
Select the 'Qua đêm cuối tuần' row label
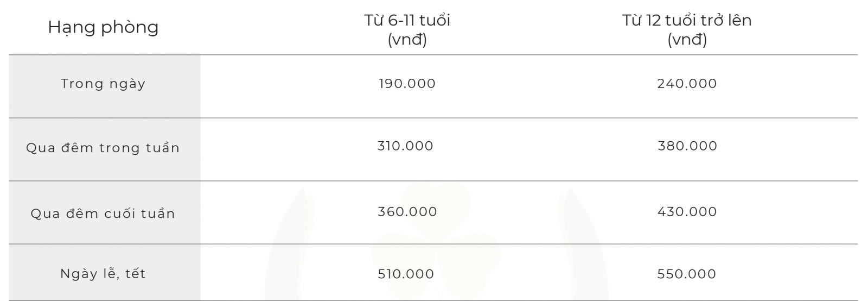[103, 214]
